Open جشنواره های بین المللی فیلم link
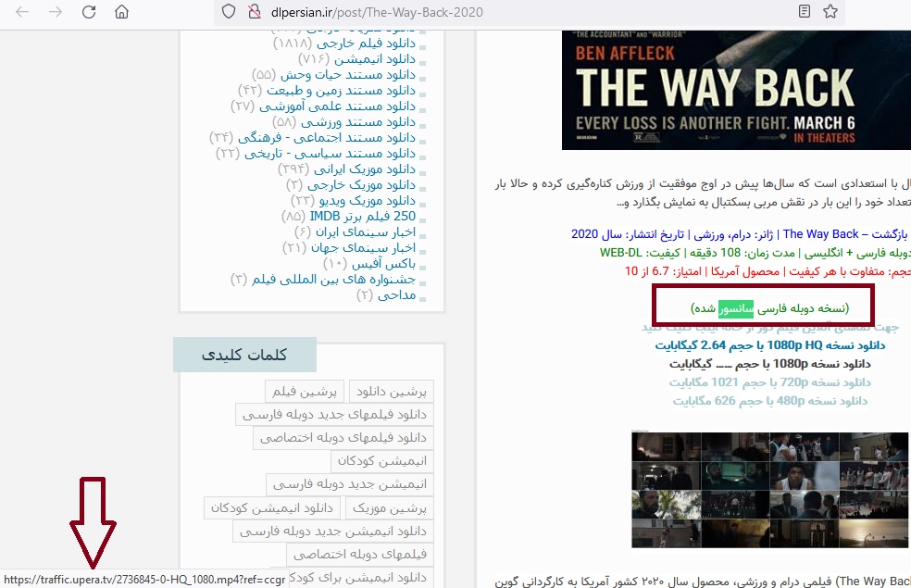The image size is (911, 588). coord(333,279)
